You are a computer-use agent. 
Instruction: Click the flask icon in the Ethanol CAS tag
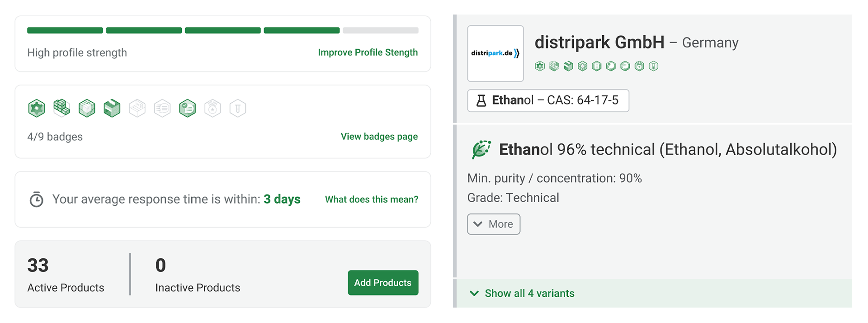coord(481,100)
